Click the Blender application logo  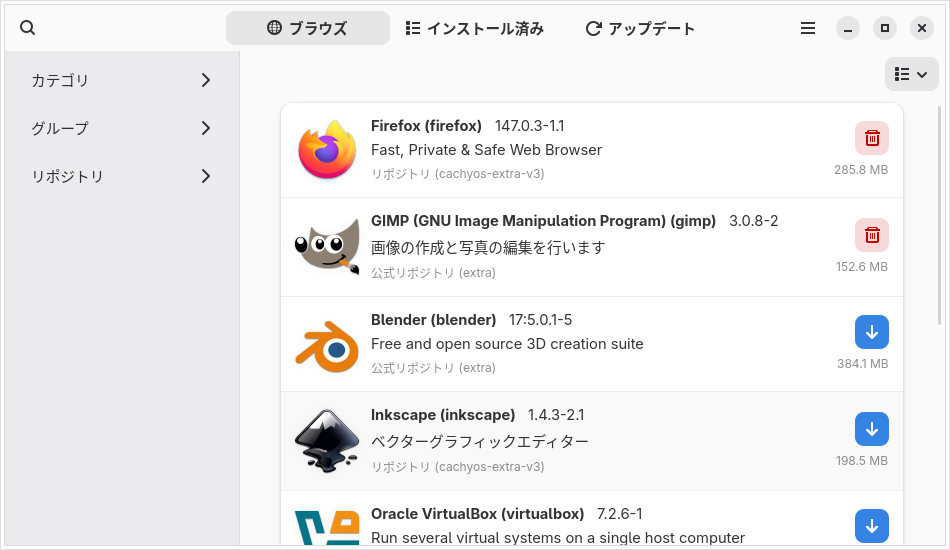point(327,346)
